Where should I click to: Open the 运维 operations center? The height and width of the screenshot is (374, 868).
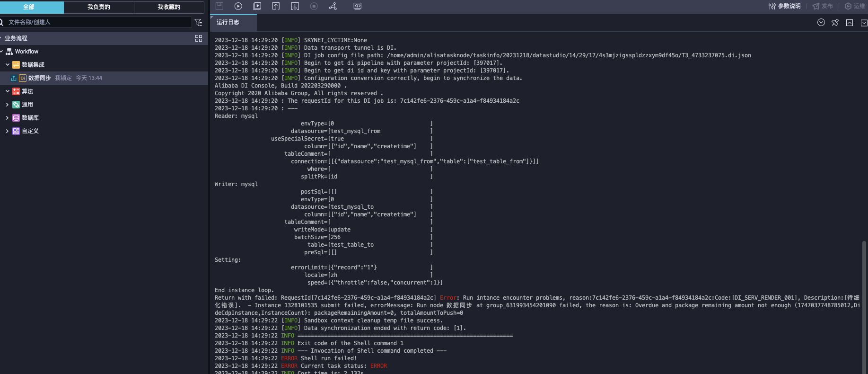(855, 6)
